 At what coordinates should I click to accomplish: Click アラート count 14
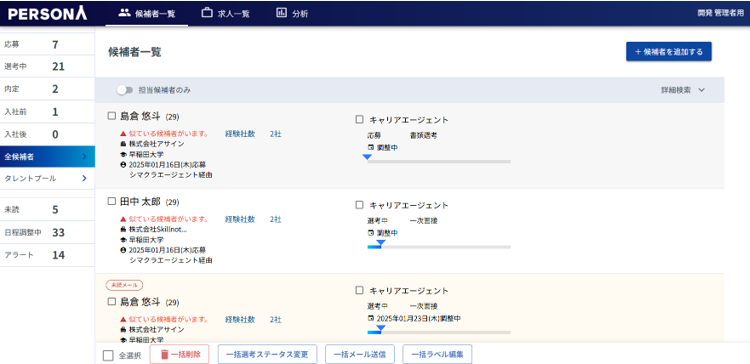pos(58,255)
